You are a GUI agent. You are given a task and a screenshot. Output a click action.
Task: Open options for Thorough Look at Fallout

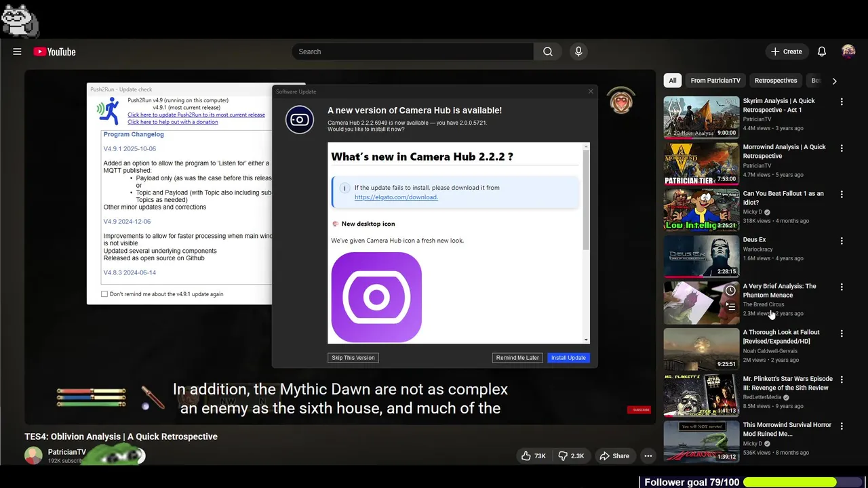click(x=842, y=333)
